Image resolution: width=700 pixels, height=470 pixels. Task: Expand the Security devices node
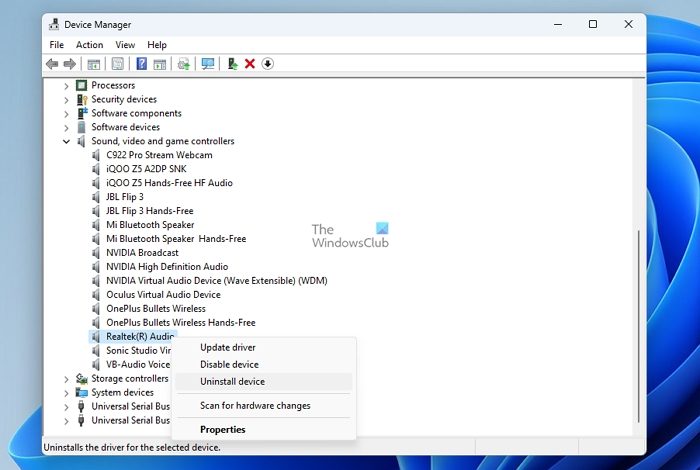[67, 100]
